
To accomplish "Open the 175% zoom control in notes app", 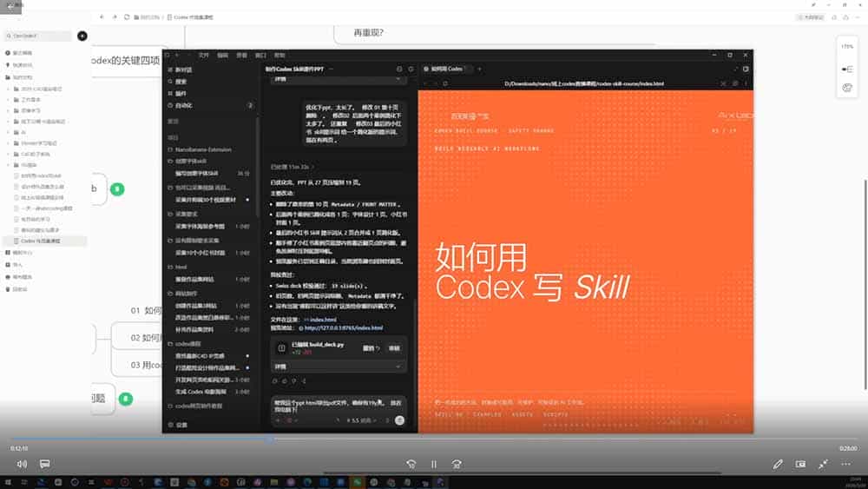I will click(847, 47).
